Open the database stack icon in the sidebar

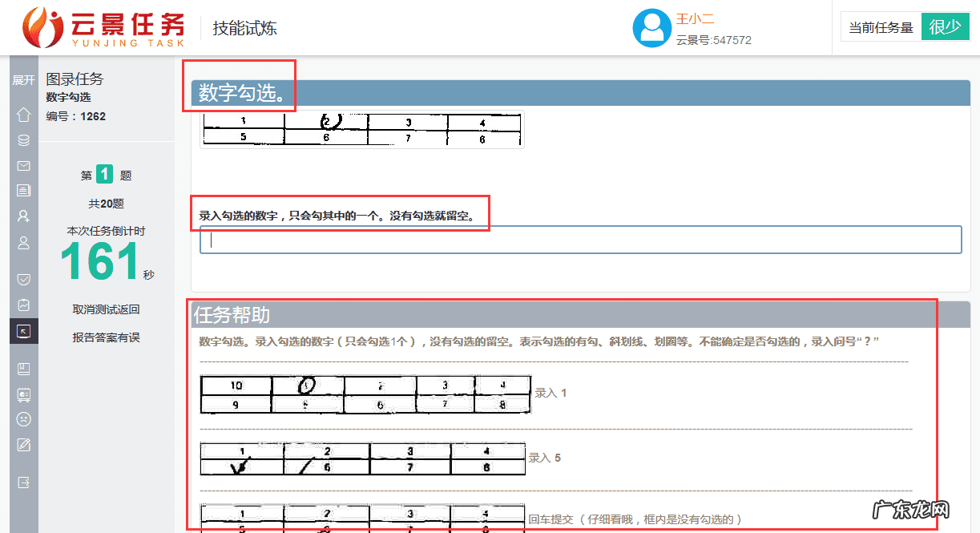23,140
